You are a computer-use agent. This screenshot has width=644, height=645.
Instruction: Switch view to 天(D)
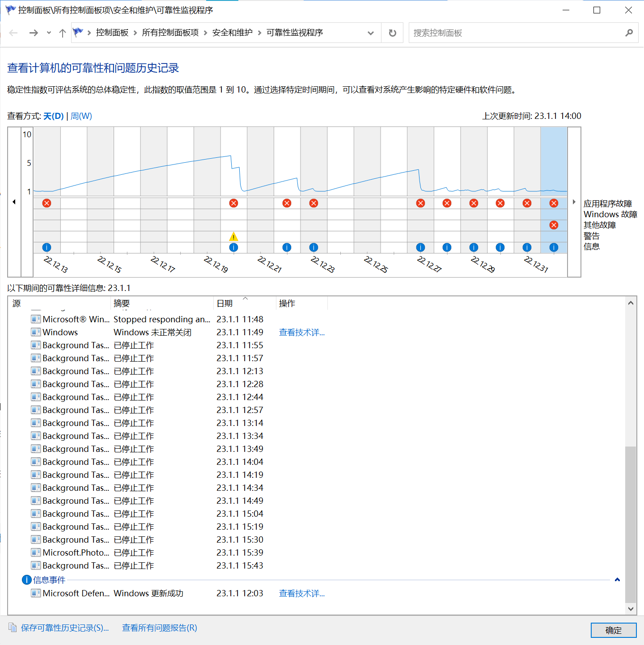[x=54, y=116]
